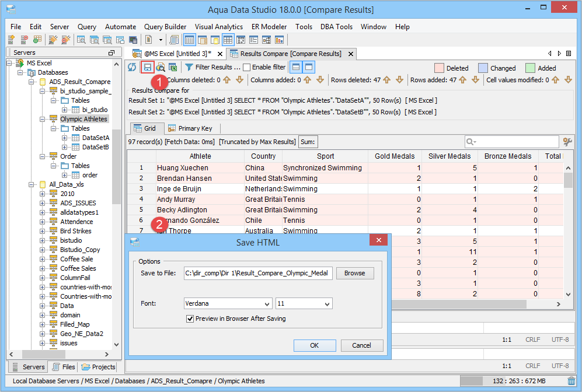Click the refresh compare results icon
Image resolution: width=582 pixels, height=392 pixels.
pos(132,67)
